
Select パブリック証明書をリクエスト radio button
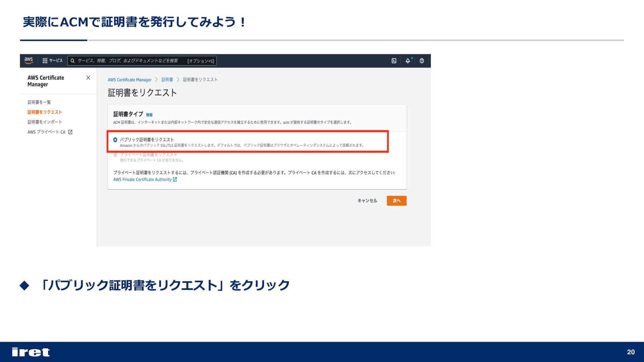tap(115, 140)
